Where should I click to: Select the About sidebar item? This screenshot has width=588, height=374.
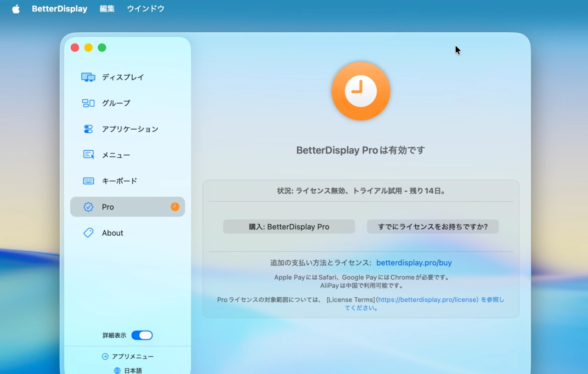click(x=128, y=233)
